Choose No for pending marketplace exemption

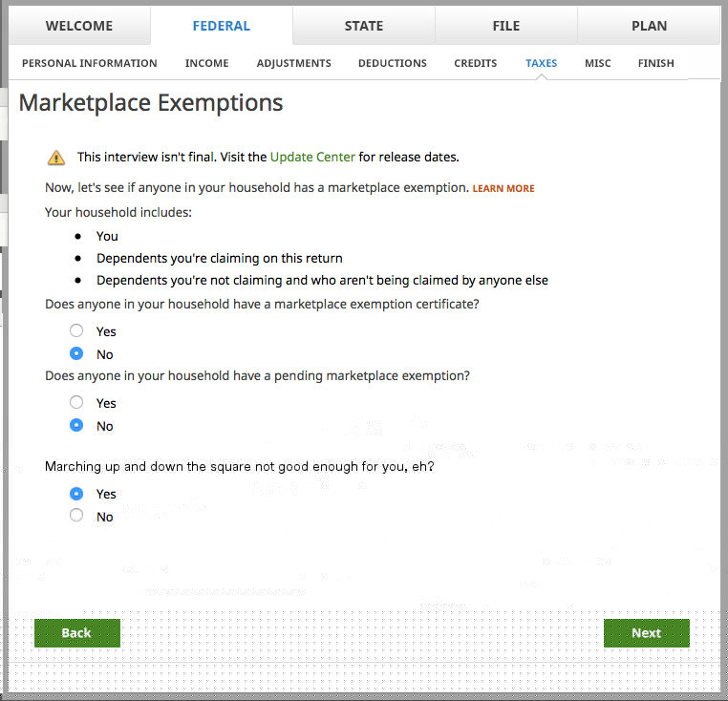point(76,426)
